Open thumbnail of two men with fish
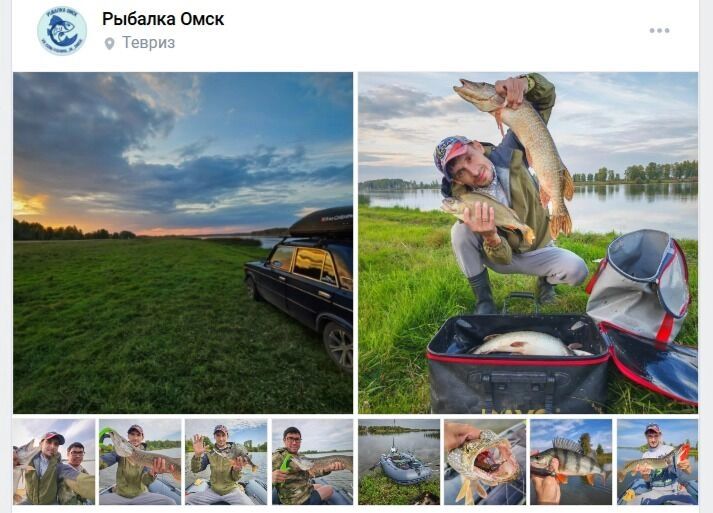This screenshot has width=713, height=513. 54,462
